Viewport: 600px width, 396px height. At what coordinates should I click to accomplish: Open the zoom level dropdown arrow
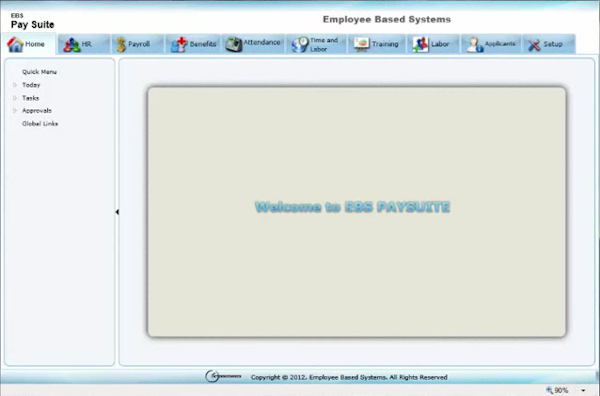click(583, 390)
